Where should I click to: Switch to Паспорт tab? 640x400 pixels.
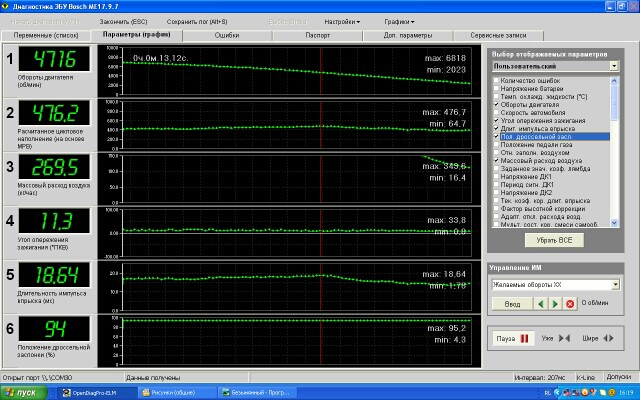coord(318,36)
